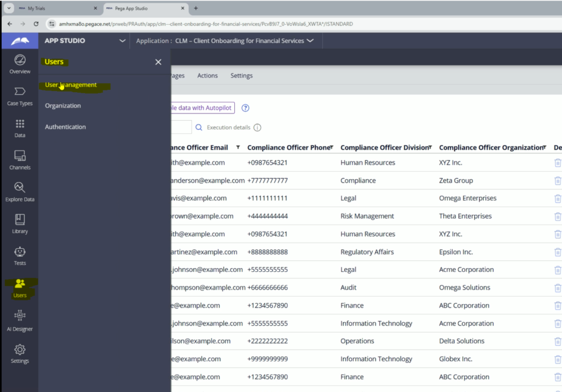Click Authentication in Users panel
Screen dimensions: 562x392
(65, 127)
